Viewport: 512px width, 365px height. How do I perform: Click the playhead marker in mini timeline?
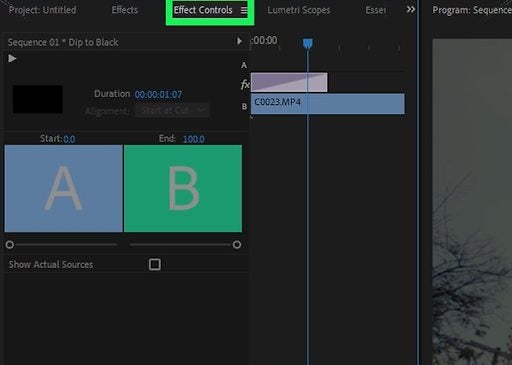(x=308, y=43)
